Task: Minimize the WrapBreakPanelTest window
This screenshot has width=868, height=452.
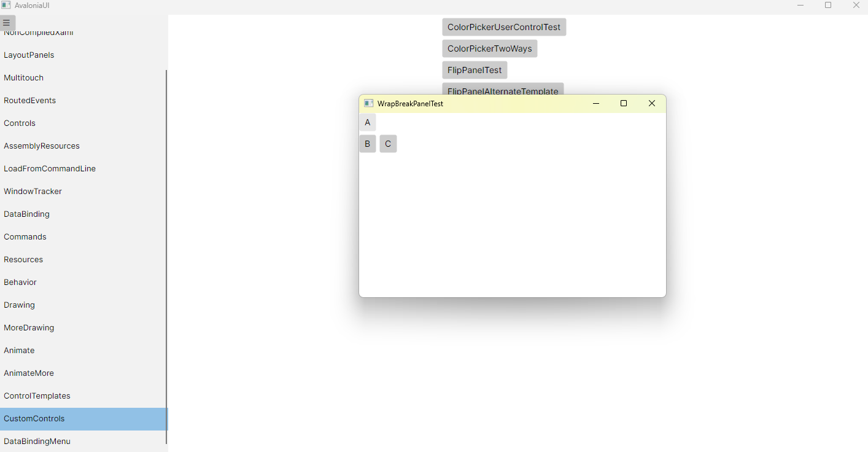Action: (x=596, y=103)
